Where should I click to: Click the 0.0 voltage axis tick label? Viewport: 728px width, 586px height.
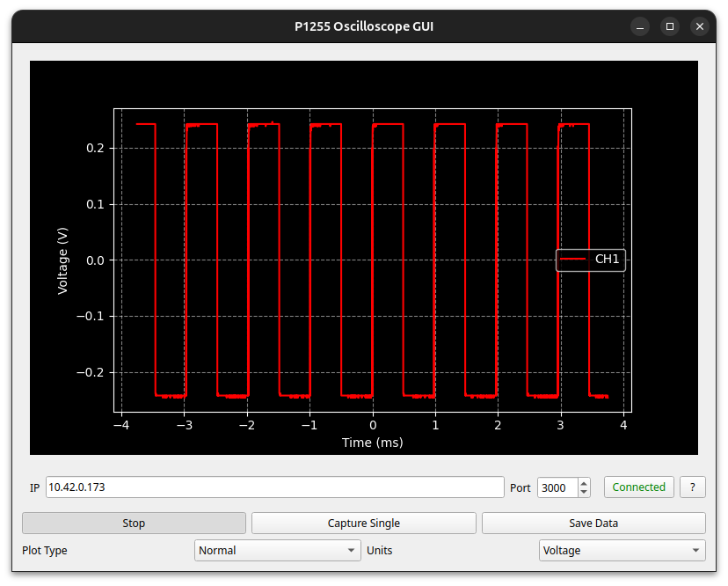[x=95, y=260]
